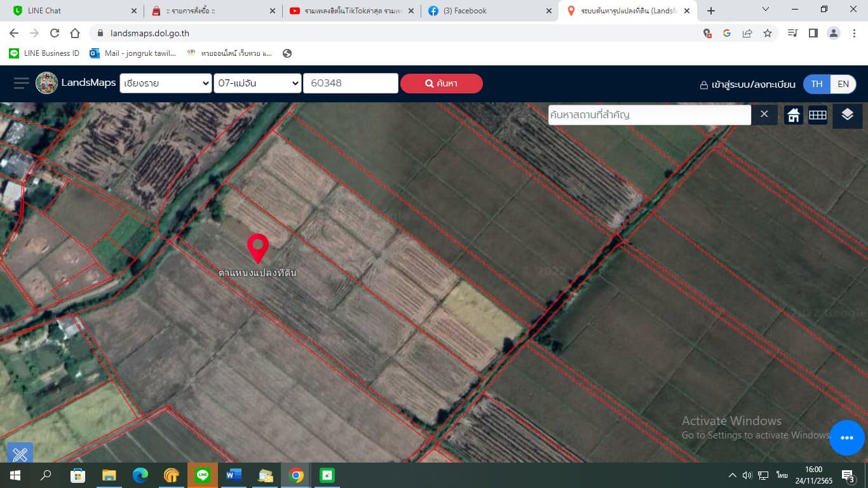The image size is (868, 488).
Task: Open the map grid icon
Action: [817, 115]
